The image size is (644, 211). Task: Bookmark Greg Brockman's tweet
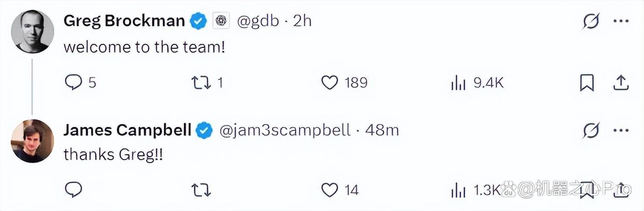pos(586,83)
